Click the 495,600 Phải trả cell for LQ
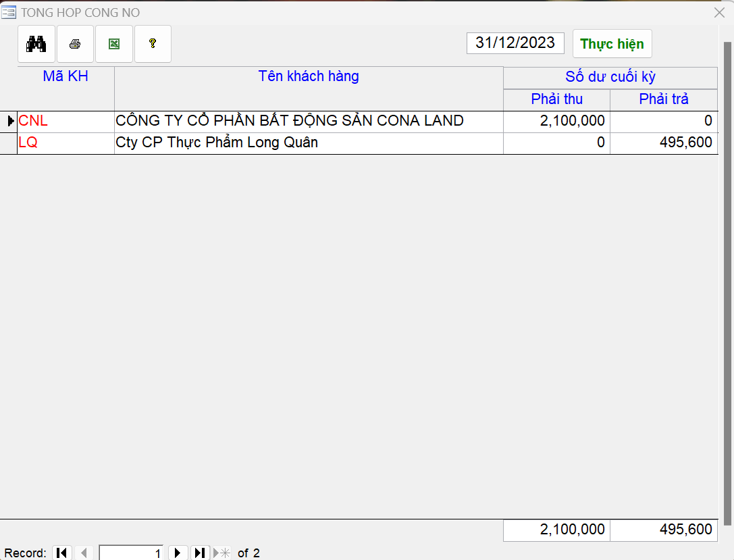This screenshot has height=560, width=734. pyautogui.click(x=663, y=143)
